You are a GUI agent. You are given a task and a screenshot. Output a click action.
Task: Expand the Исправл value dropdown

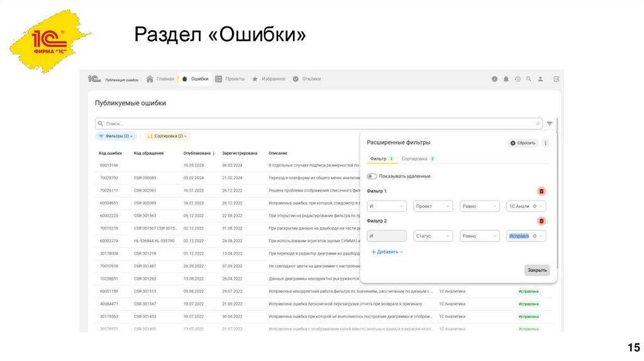541,236
